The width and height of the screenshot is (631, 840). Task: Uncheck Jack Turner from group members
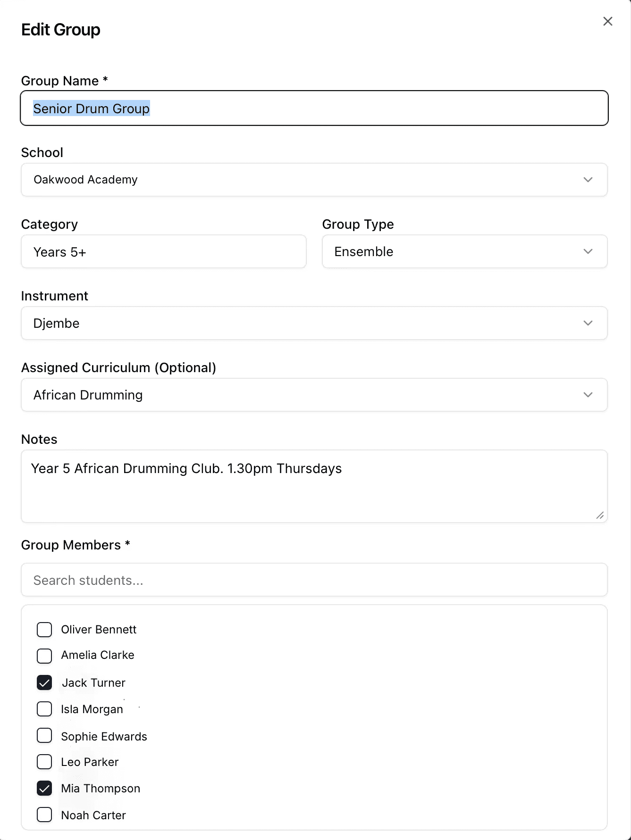44,682
